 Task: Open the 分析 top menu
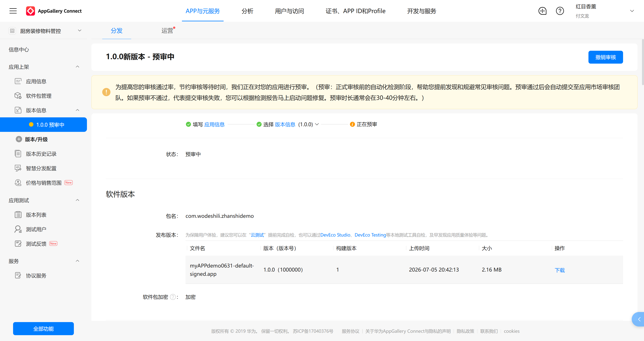click(247, 11)
